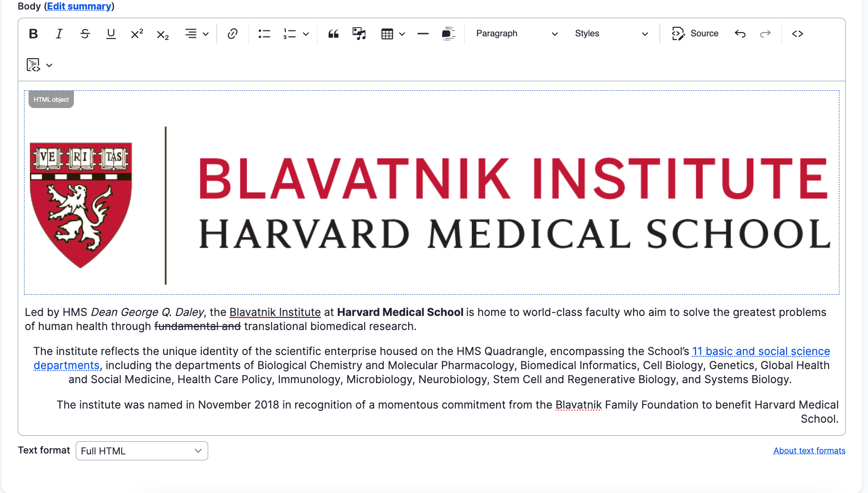This screenshot has height=493, width=868.
Task: Insert a code block
Action: click(798, 34)
